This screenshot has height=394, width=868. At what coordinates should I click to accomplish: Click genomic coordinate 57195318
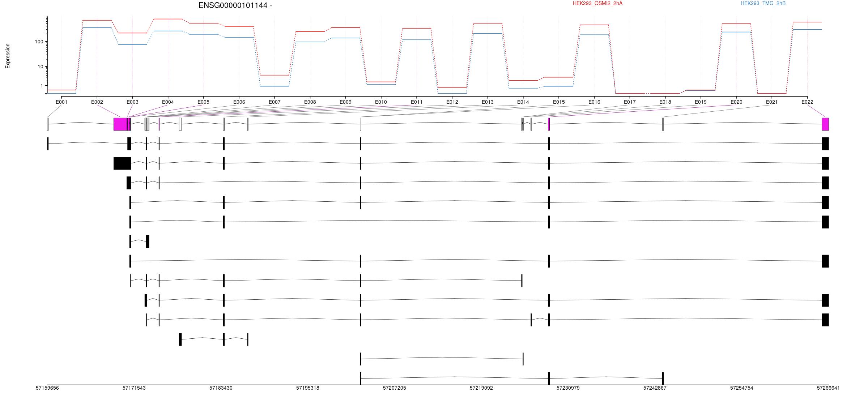[308, 388]
